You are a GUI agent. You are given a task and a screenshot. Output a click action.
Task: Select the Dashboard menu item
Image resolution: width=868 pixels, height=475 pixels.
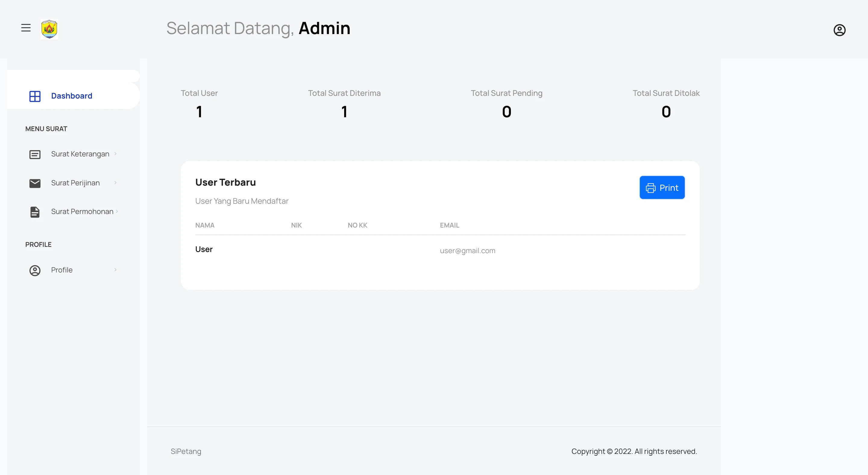coord(71,96)
